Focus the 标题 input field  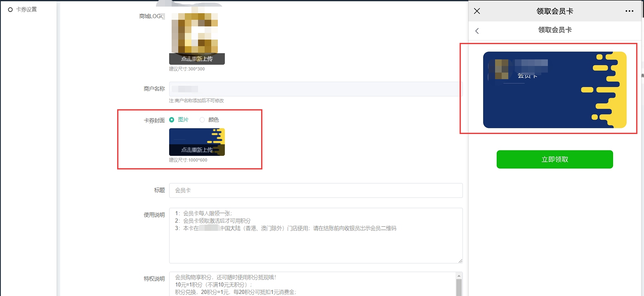(316, 190)
